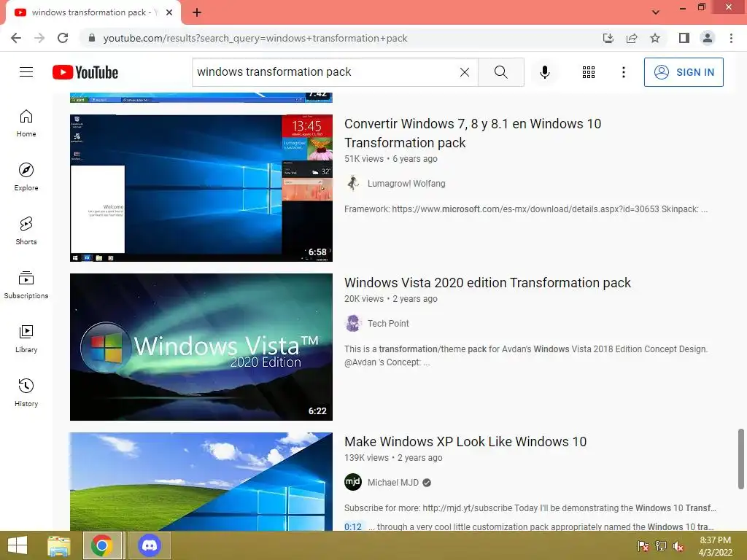Click the page vertical scrollbar thumb
747x560 pixels.
(741, 458)
